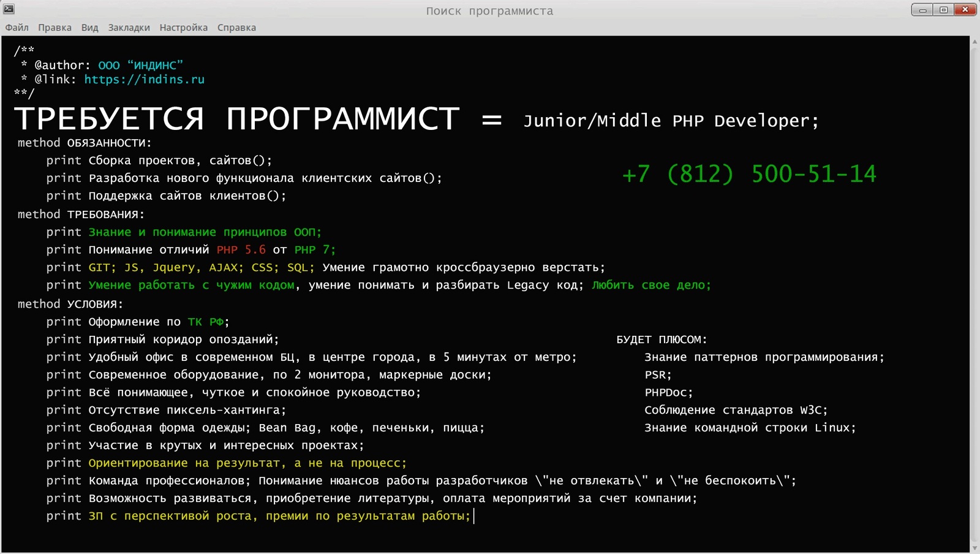Screen dimensions: 980x554
Task: Click Свободная форма одежды line
Action: [x=265, y=428]
